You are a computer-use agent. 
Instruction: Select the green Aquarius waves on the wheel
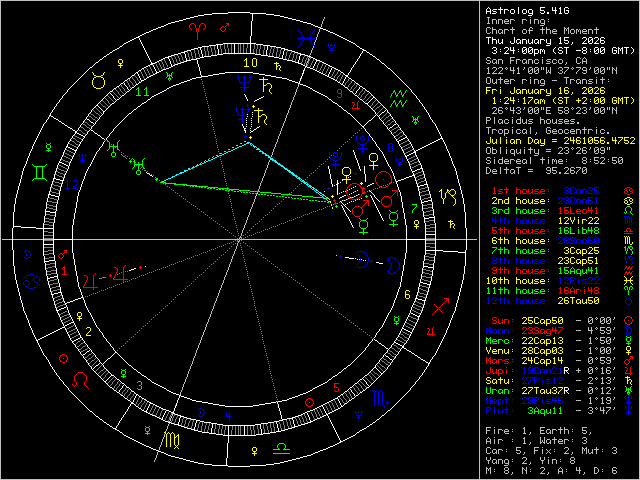click(x=400, y=98)
